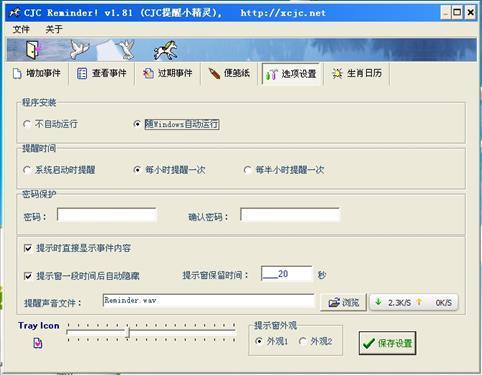This screenshot has width=482, height=375.
Task: Switch to the 查看事件 tab
Action: (x=102, y=73)
